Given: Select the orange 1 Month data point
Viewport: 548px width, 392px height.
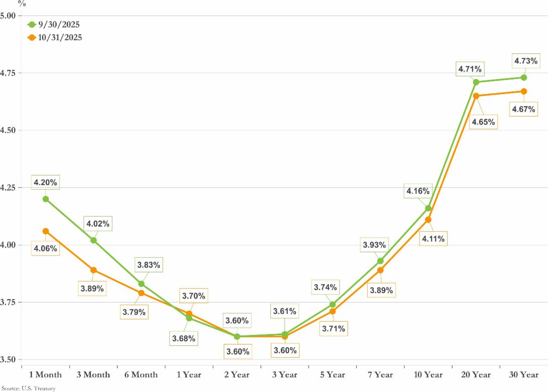Looking at the screenshot, I should point(46,231).
